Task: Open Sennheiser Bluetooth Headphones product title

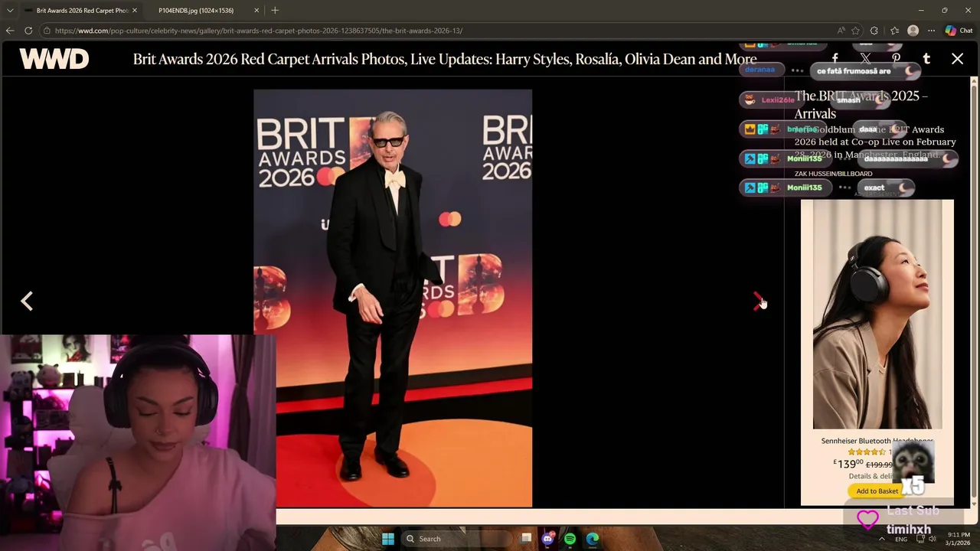Action: pos(877,441)
